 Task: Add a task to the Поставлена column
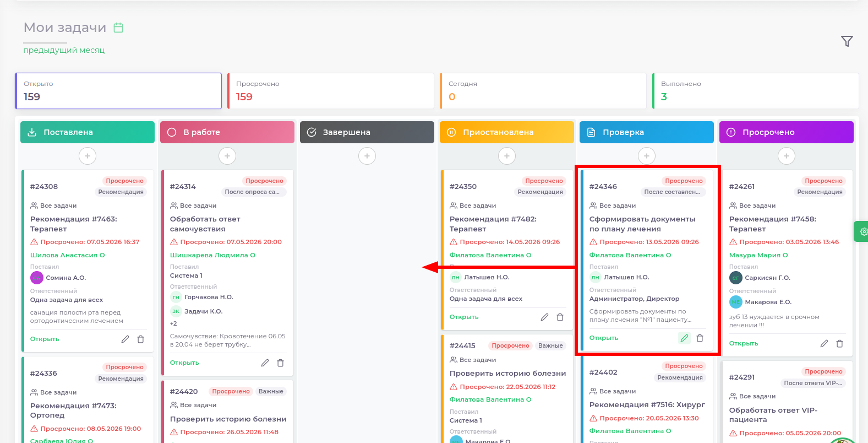coord(88,156)
